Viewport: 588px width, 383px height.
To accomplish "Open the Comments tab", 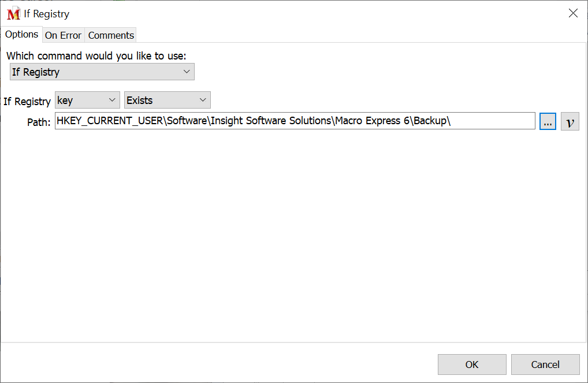I will [111, 35].
